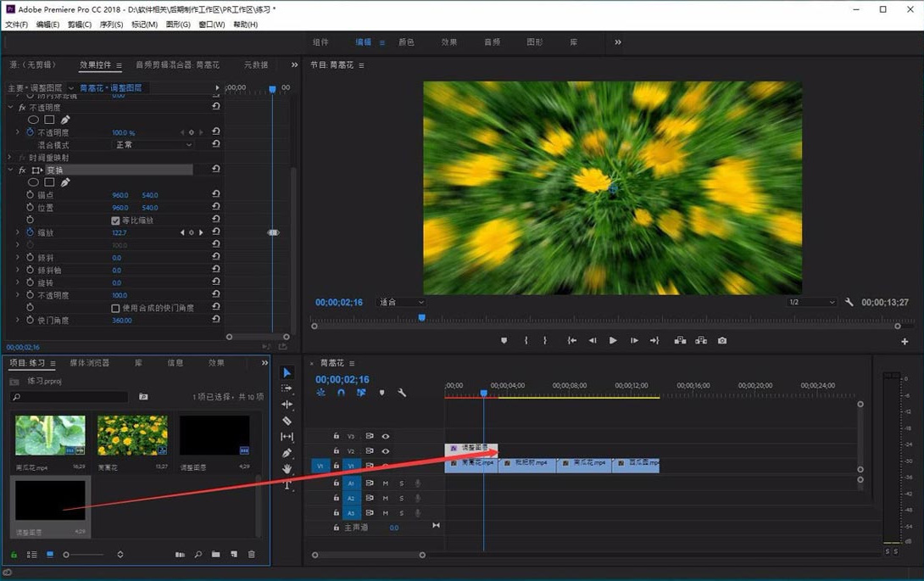Select the 黄菜花 thumbnail in the project bin
924x581 pixels.
pos(132,436)
